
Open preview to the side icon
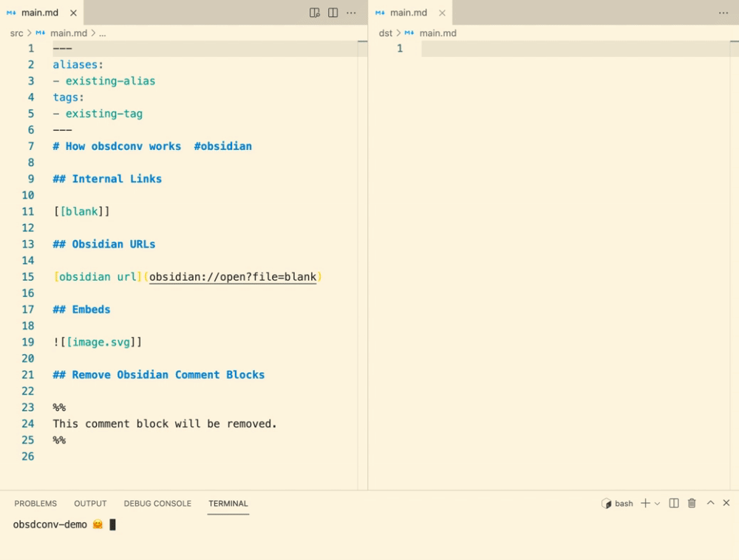pyautogui.click(x=314, y=13)
